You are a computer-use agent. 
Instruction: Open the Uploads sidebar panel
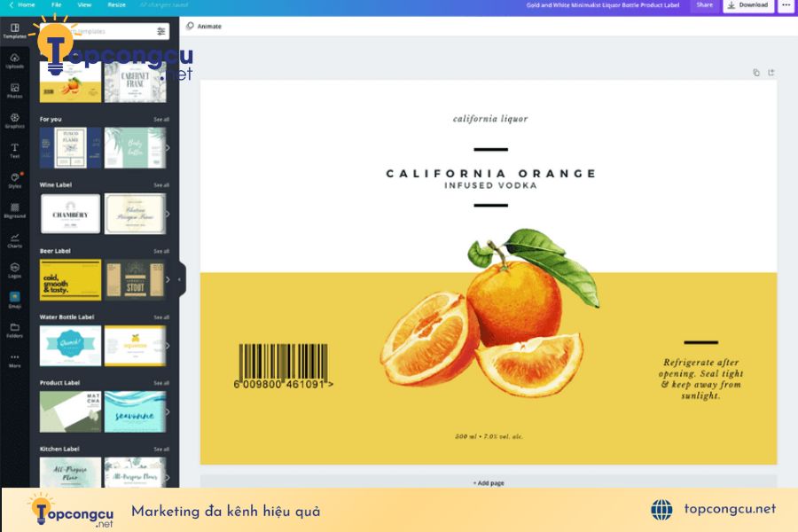click(x=15, y=60)
